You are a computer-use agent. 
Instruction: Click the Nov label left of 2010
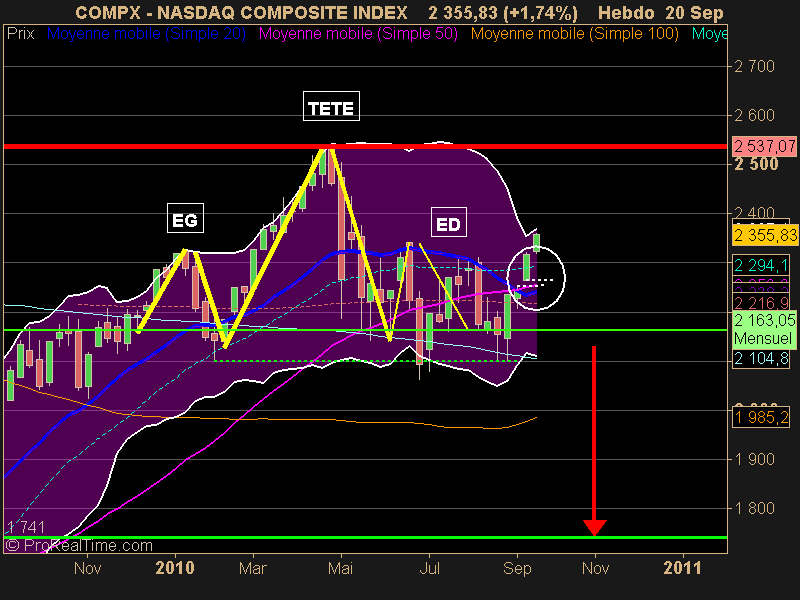click(87, 568)
